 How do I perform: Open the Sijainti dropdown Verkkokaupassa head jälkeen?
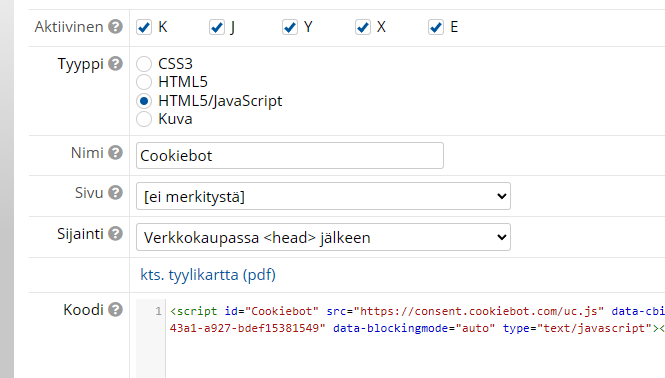click(x=323, y=237)
